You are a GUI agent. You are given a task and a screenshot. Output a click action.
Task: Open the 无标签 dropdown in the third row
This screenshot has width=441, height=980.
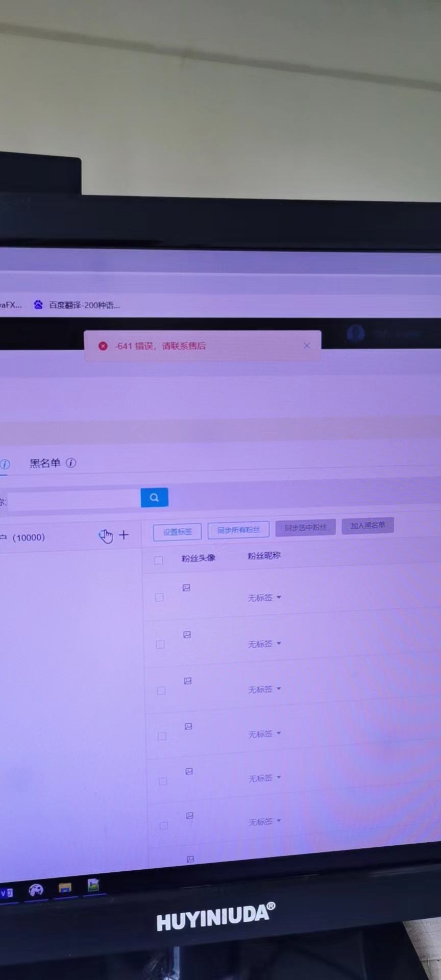click(x=264, y=690)
